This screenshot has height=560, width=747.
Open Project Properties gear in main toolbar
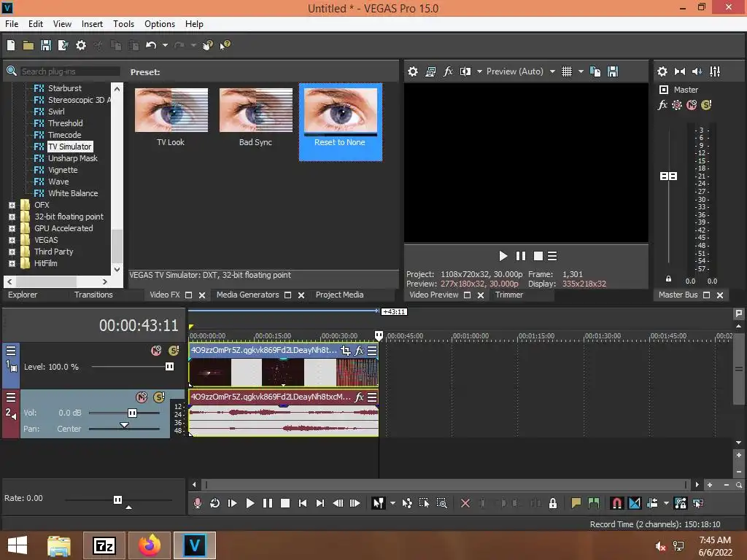click(x=81, y=45)
